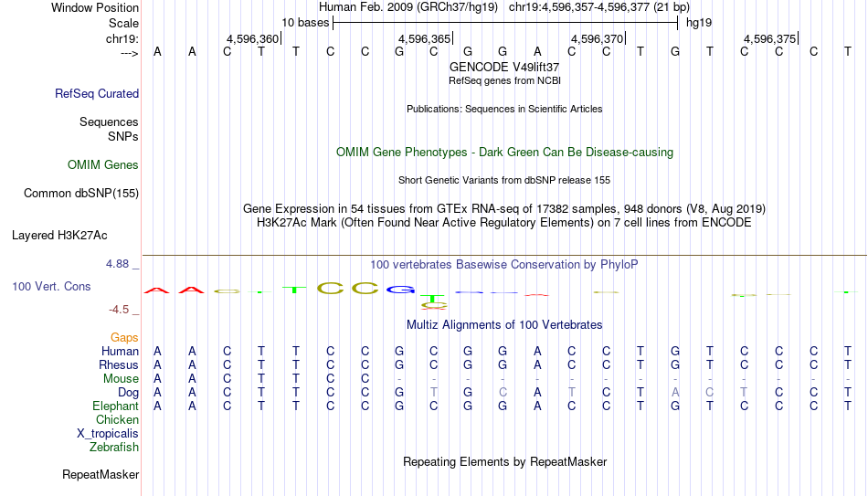The height and width of the screenshot is (496, 868).
Task: Click the Gaps label in Multiz alignment
Action: pyautogui.click(x=124, y=338)
